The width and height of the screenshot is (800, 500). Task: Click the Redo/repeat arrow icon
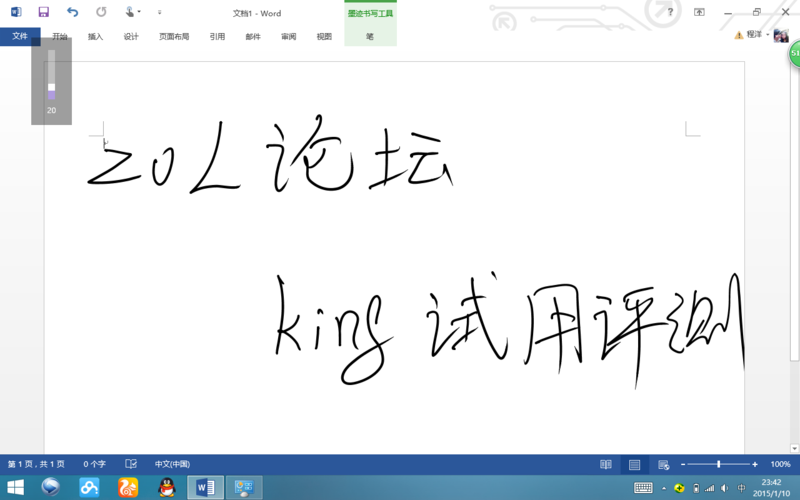101,12
